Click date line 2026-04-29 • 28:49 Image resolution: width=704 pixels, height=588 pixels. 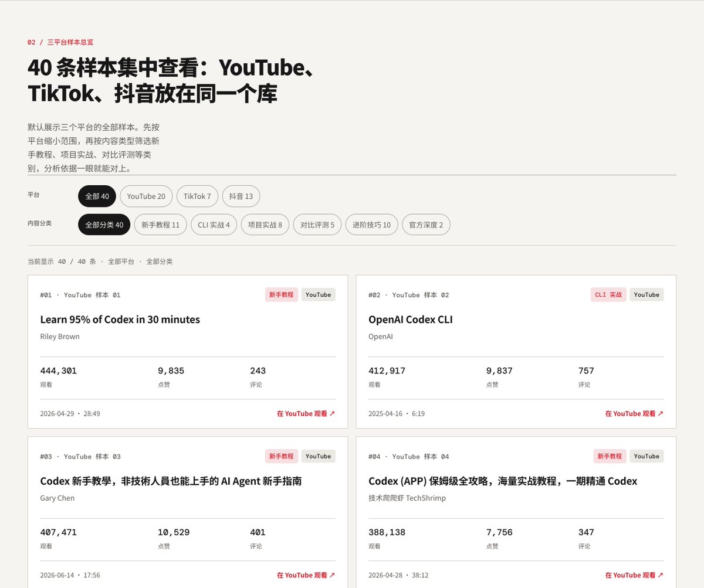point(70,413)
